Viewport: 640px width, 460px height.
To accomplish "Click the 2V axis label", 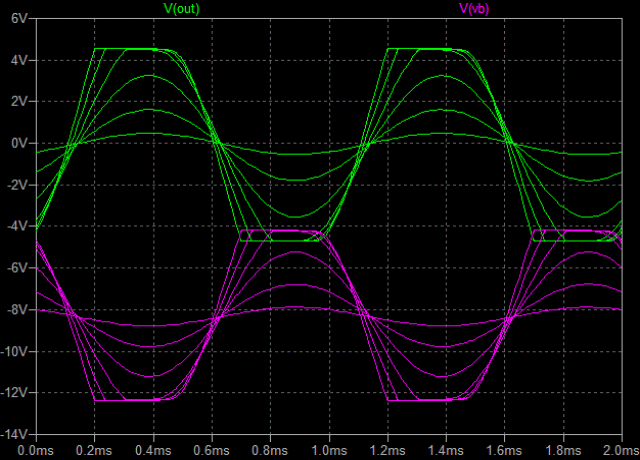I will click(x=20, y=102).
